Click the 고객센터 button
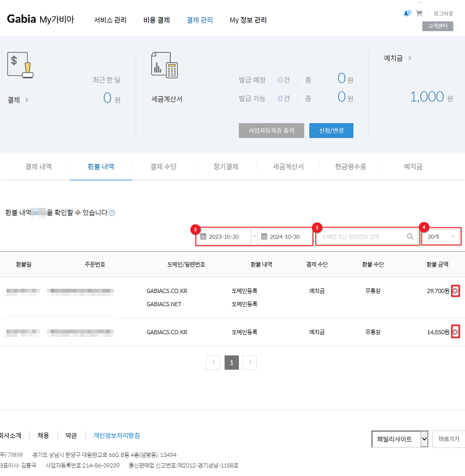The image size is (465, 476). pyautogui.click(x=438, y=26)
